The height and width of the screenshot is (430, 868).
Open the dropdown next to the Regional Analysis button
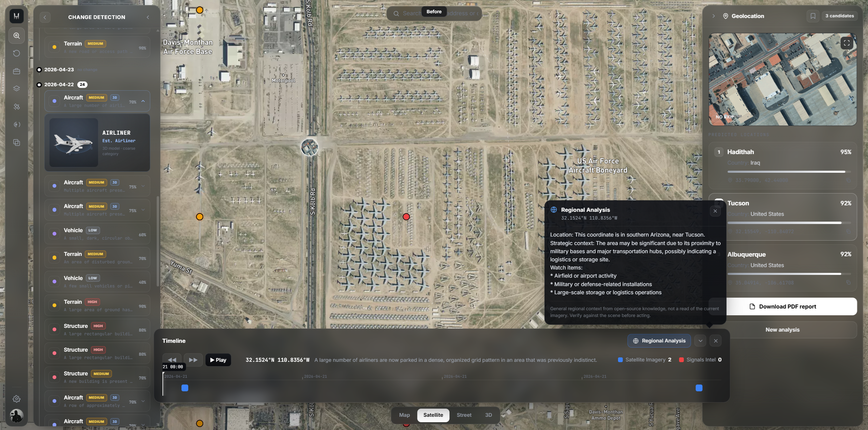700,341
